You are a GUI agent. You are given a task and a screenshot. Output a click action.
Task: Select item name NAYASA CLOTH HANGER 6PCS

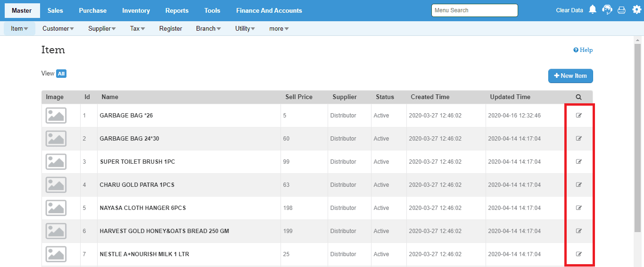143,208
